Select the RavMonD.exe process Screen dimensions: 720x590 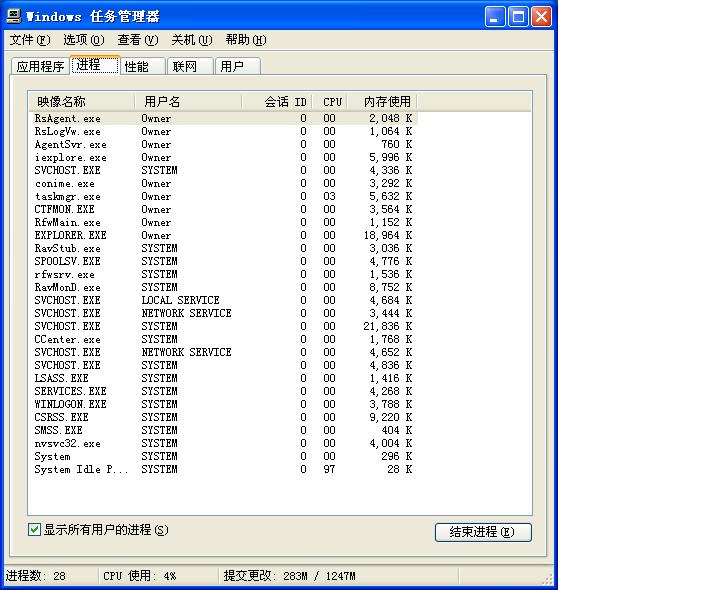click(223, 287)
